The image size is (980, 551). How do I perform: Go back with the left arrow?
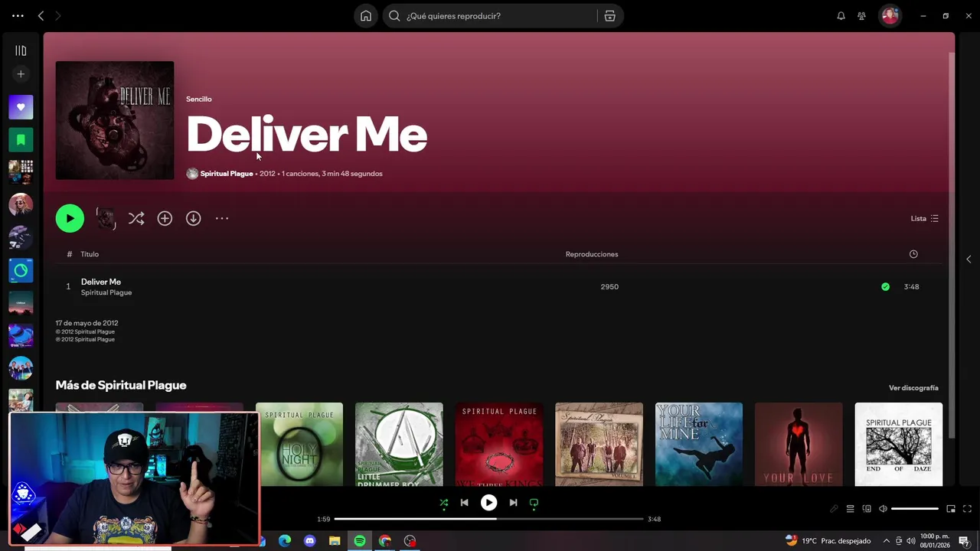point(41,16)
